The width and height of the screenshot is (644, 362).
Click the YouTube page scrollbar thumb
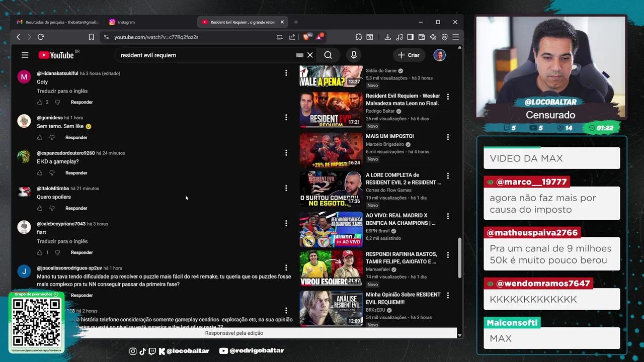click(x=459, y=258)
